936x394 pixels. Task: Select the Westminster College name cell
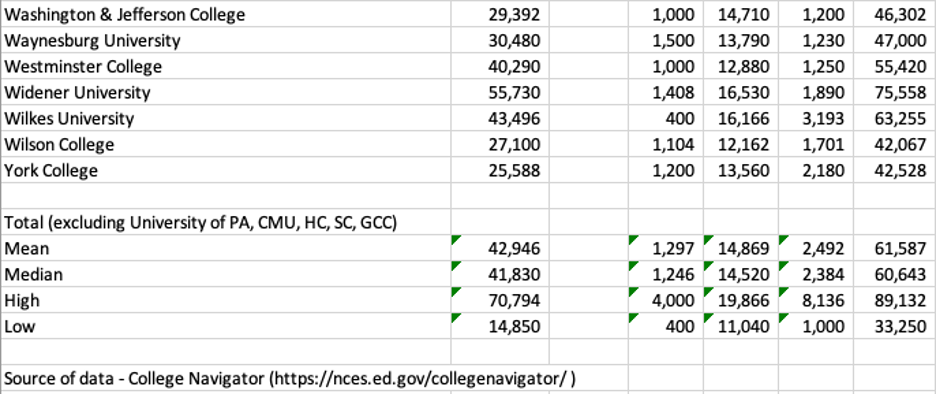coord(226,66)
